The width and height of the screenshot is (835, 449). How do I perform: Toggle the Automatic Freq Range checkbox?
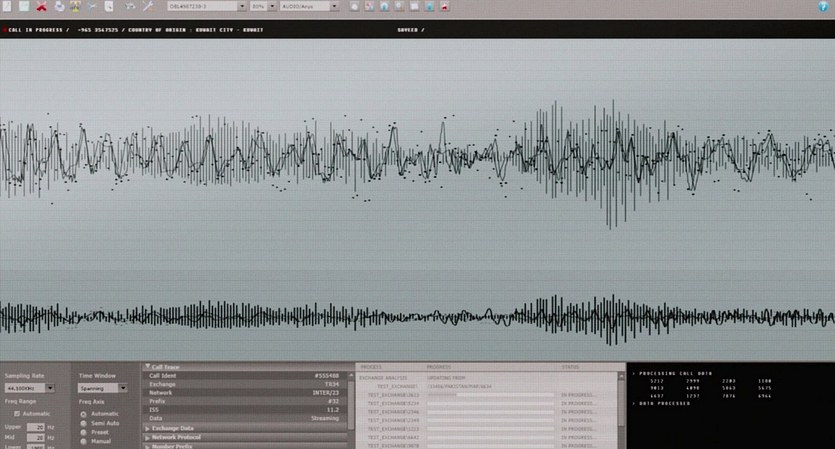[x=17, y=413]
